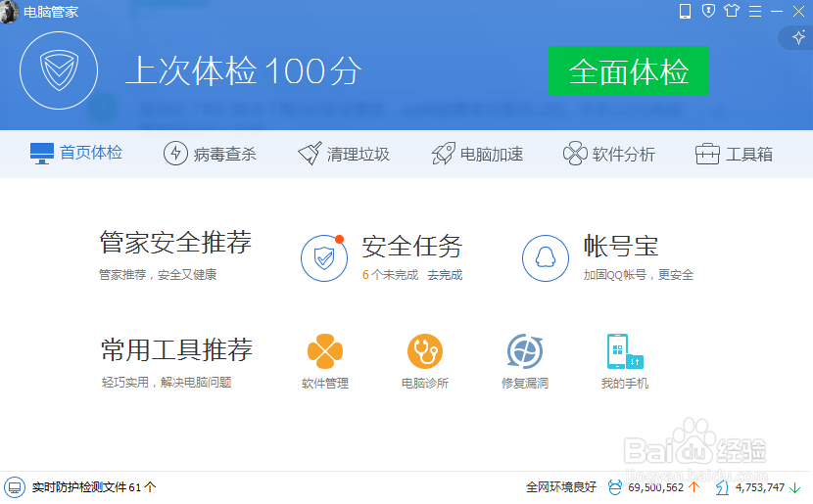Open the 帐号宝 title
The width and height of the screenshot is (813, 504).
(x=621, y=246)
